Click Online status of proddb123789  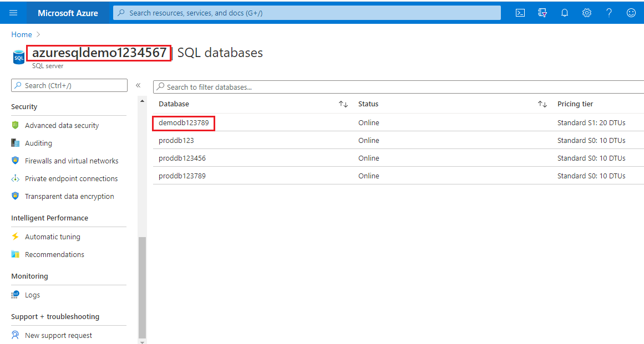pyautogui.click(x=368, y=176)
